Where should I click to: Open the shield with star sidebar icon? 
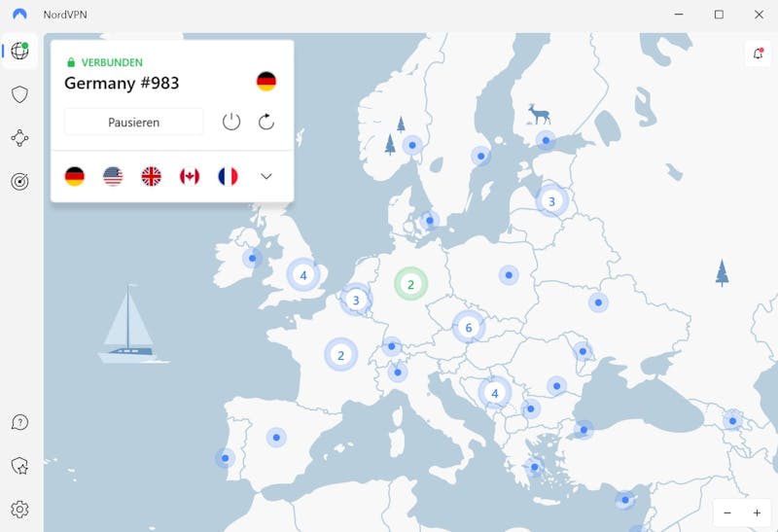[x=19, y=466]
